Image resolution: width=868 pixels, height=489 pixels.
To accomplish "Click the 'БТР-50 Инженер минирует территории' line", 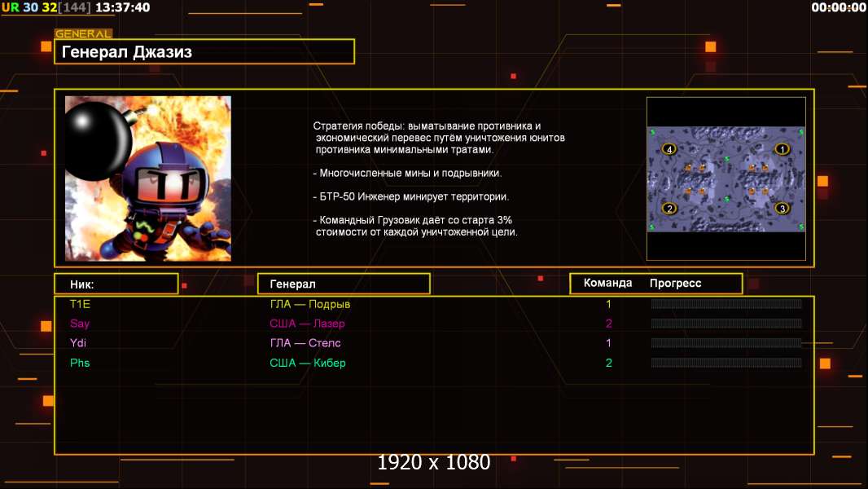I will 410,196.
